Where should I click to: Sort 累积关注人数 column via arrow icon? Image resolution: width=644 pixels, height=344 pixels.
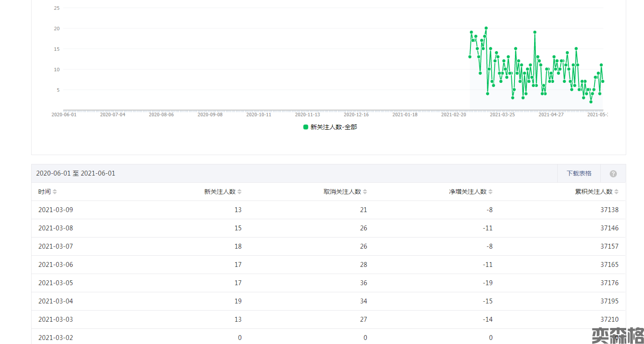pyautogui.click(x=616, y=192)
